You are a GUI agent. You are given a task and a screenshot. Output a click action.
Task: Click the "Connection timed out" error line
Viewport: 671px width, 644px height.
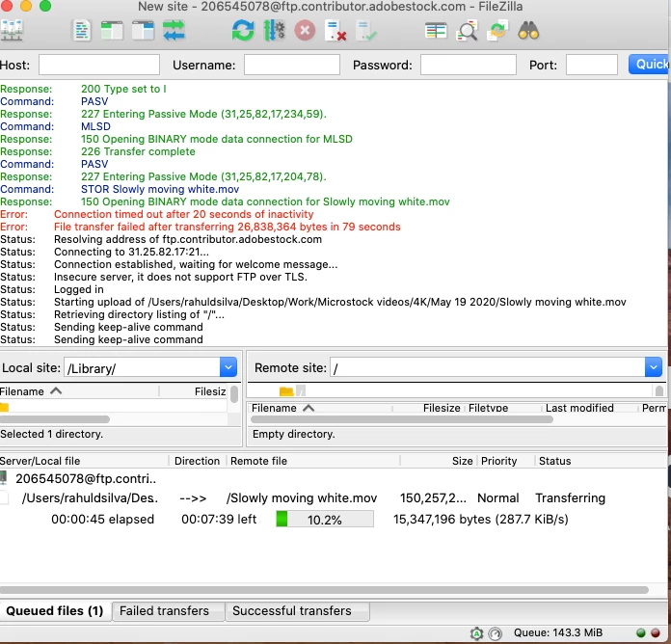tap(183, 214)
